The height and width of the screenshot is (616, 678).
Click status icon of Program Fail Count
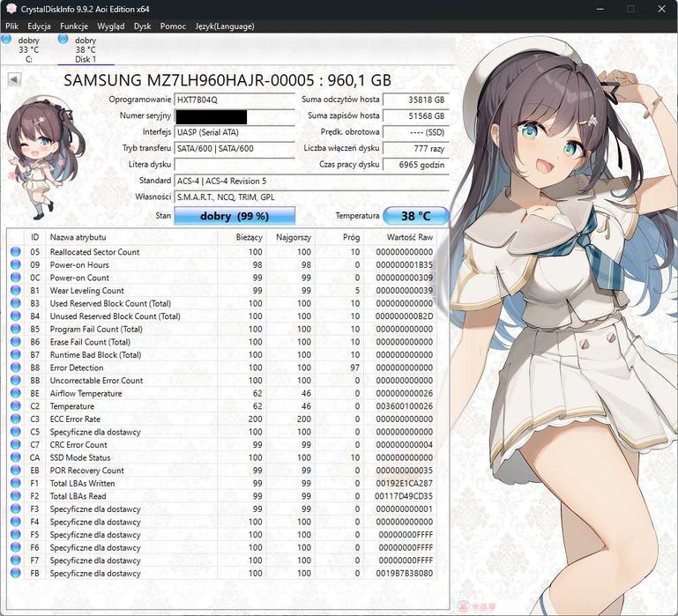(x=16, y=329)
